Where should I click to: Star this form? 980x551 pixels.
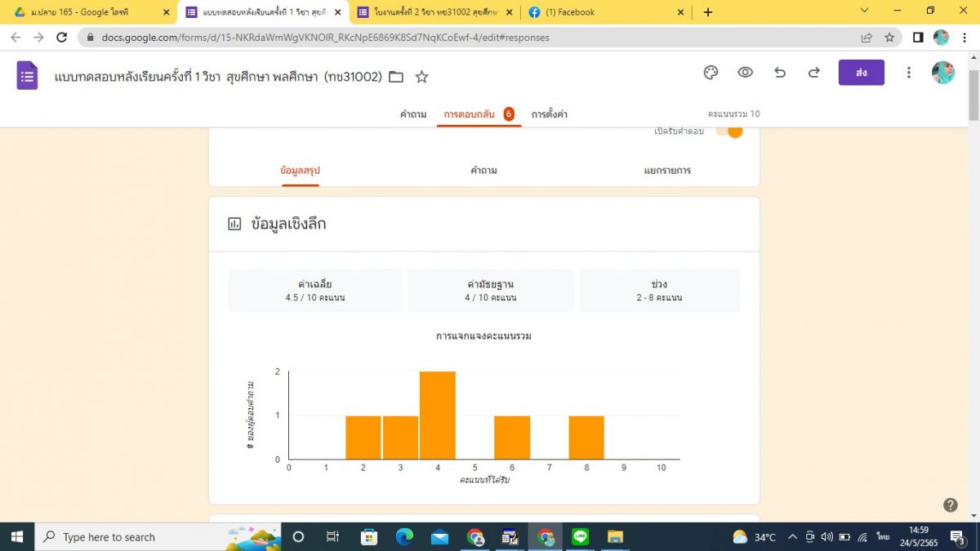point(421,77)
